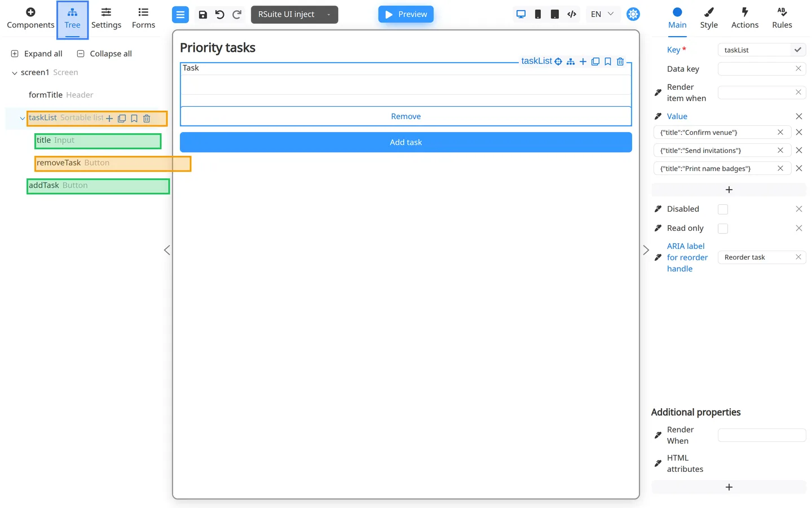Clear the Reorder task ARIA label
812x508 pixels.
click(798, 257)
